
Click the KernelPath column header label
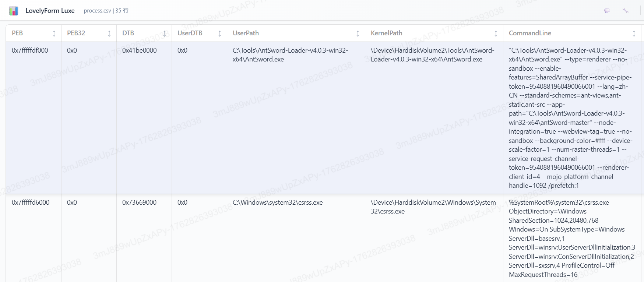[386, 33]
